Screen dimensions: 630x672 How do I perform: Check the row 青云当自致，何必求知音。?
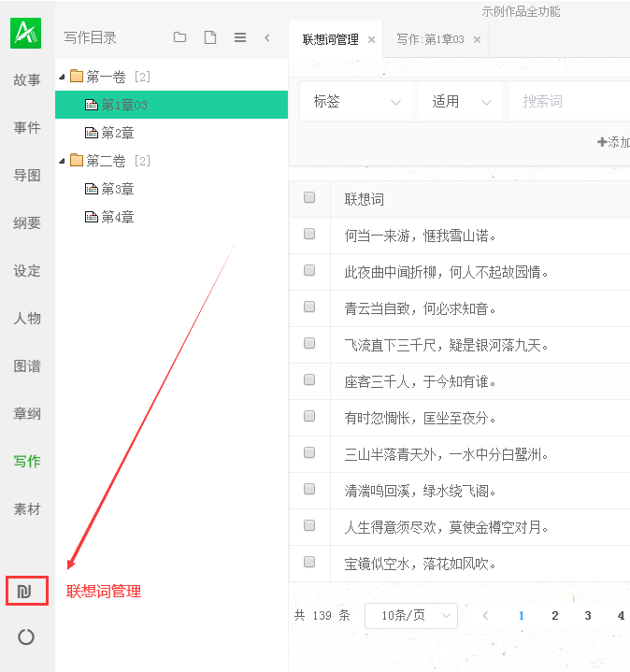309,307
